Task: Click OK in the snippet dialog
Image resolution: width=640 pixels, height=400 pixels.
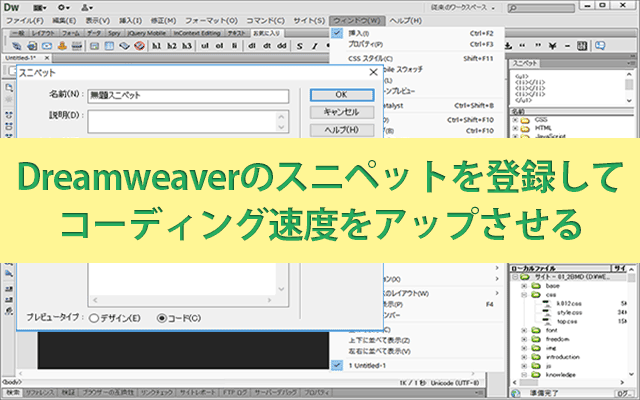Action: (x=342, y=95)
